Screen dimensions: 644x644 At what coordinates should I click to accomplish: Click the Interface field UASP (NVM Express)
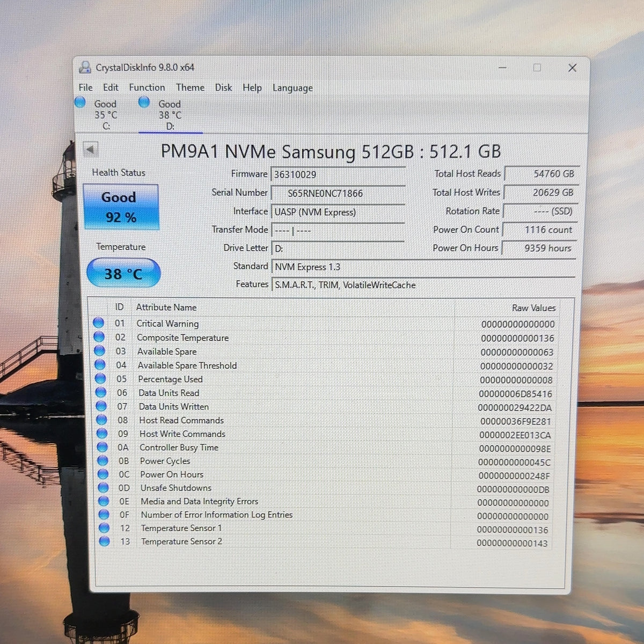(x=338, y=212)
